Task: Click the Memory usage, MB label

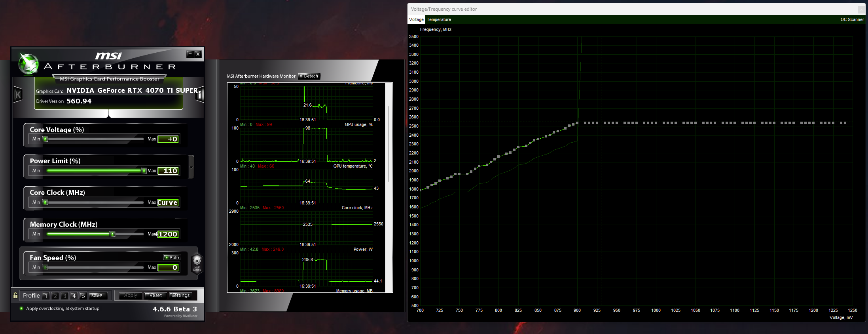Action: pos(354,291)
